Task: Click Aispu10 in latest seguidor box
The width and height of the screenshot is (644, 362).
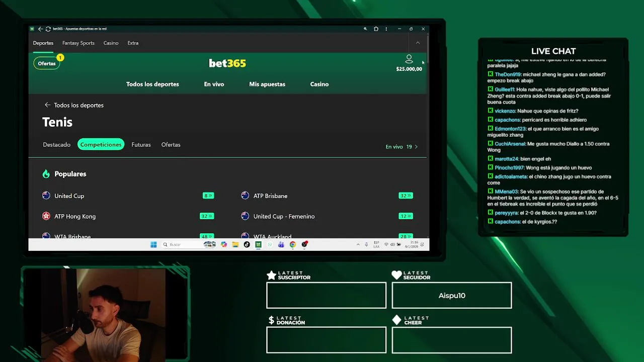Action: tap(452, 296)
